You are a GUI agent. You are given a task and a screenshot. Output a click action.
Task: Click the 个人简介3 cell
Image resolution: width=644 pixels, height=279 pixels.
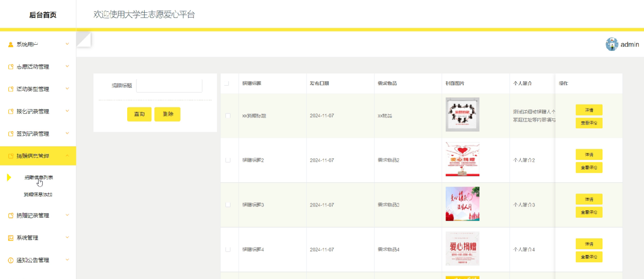click(524, 205)
